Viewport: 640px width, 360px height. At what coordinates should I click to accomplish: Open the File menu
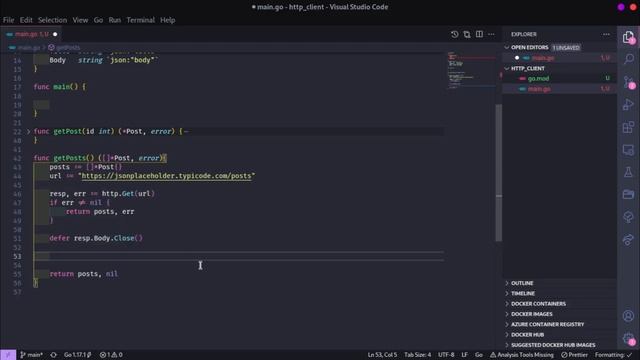pos(8,20)
